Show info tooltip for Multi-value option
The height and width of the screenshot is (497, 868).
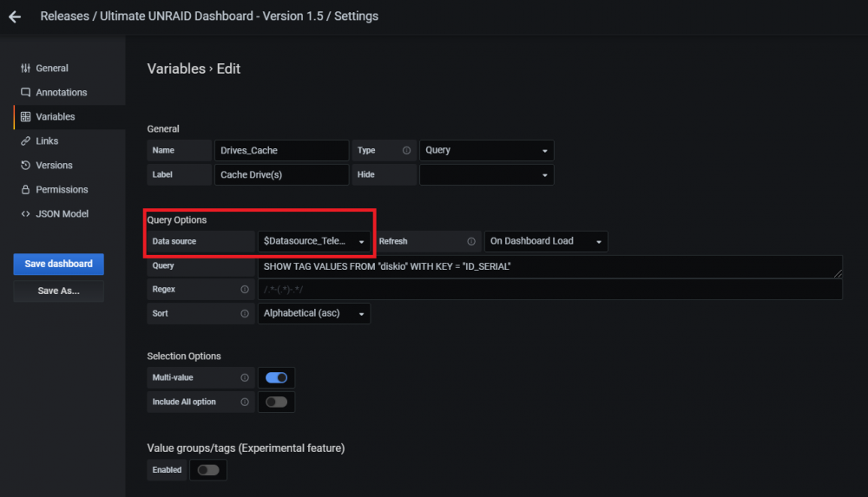(x=245, y=377)
